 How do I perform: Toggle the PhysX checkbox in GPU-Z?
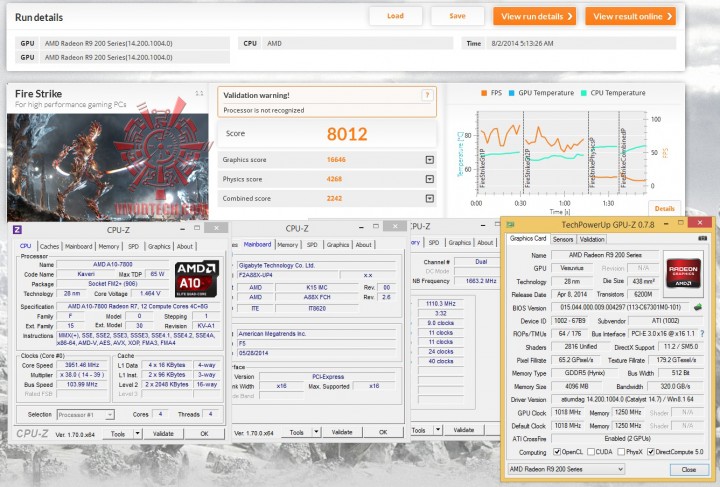(621, 452)
